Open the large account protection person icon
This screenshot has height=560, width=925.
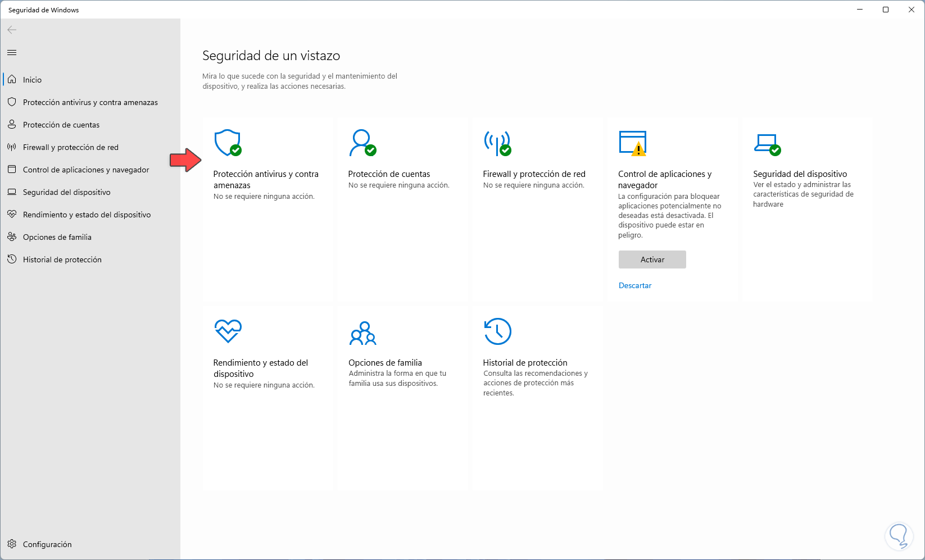[x=362, y=143]
